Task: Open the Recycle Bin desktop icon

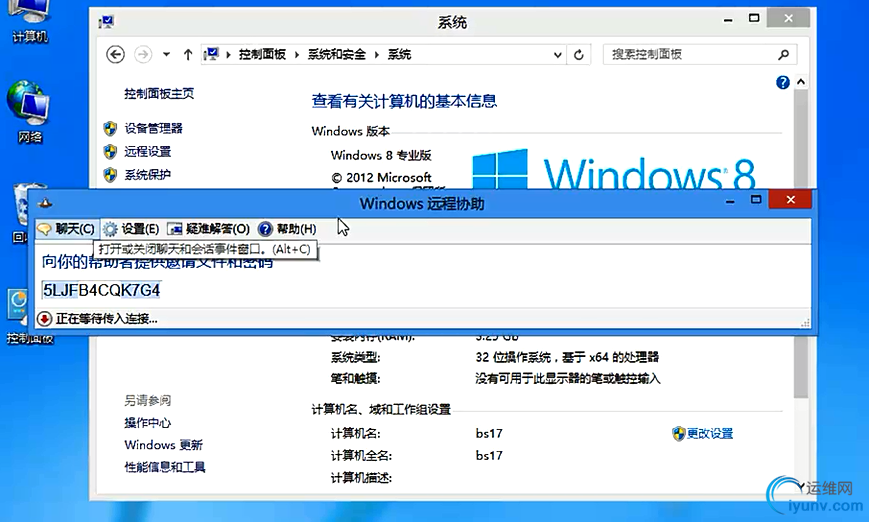Action: click(22, 213)
